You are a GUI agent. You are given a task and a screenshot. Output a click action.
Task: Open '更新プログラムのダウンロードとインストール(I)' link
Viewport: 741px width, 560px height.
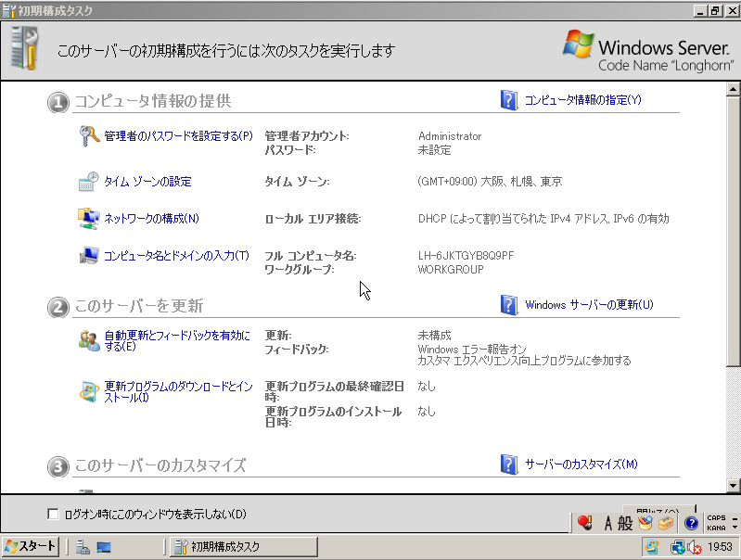[178, 392]
